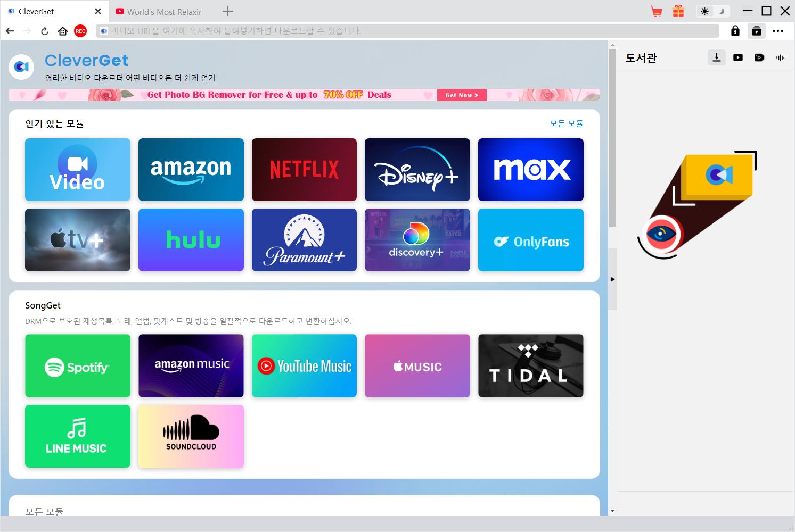795x532 pixels.
Task: Collapse the library side panel arrow
Action: (612, 279)
